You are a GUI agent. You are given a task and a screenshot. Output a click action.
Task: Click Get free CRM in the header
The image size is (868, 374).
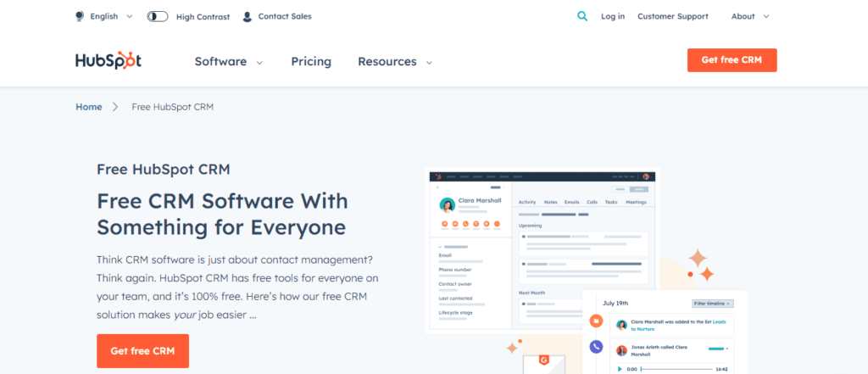click(732, 60)
